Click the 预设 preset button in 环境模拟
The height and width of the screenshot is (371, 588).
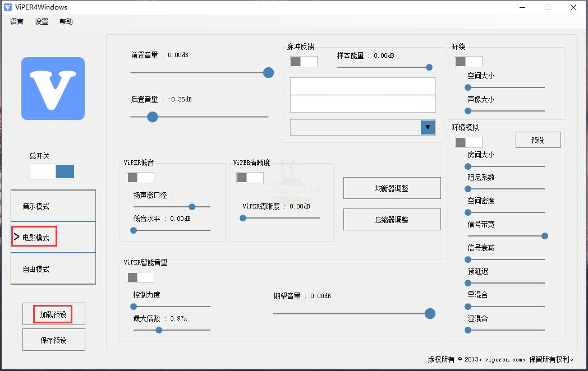tap(538, 140)
